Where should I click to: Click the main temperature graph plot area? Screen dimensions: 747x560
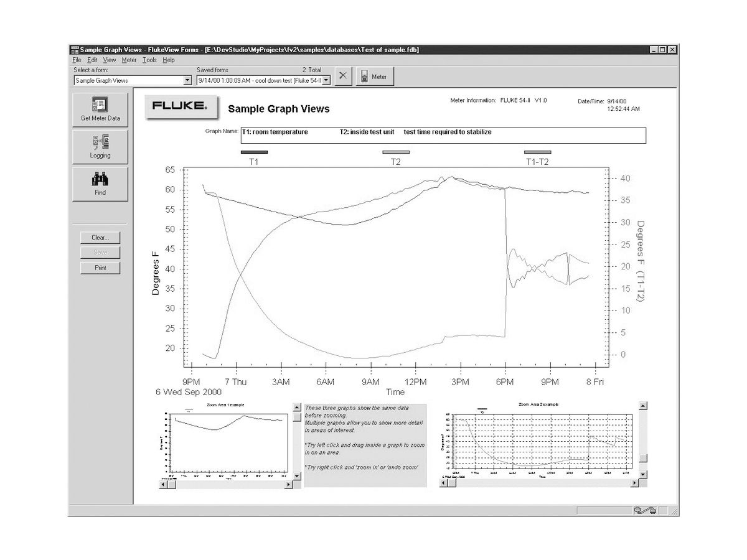point(395,268)
